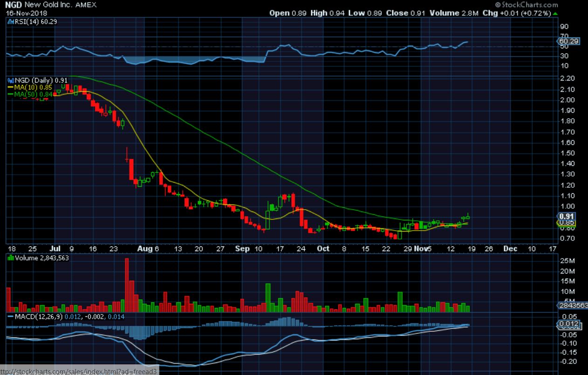This screenshot has width=588, height=375.
Task: Click the 0.91 last price tag
Action: 567,216
